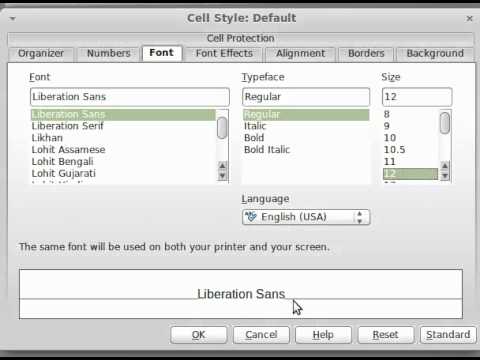
Task: Click the Reset button
Action: (x=386, y=335)
